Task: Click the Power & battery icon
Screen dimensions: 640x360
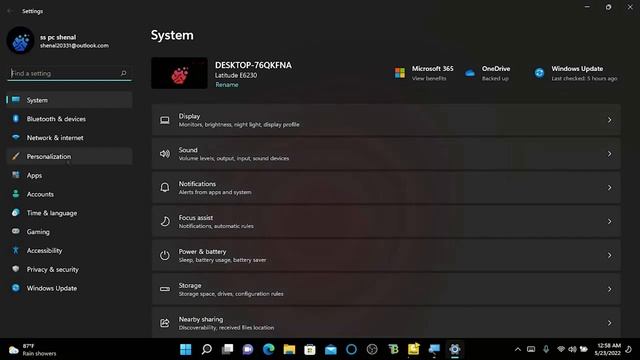Action: click(x=165, y=255)
